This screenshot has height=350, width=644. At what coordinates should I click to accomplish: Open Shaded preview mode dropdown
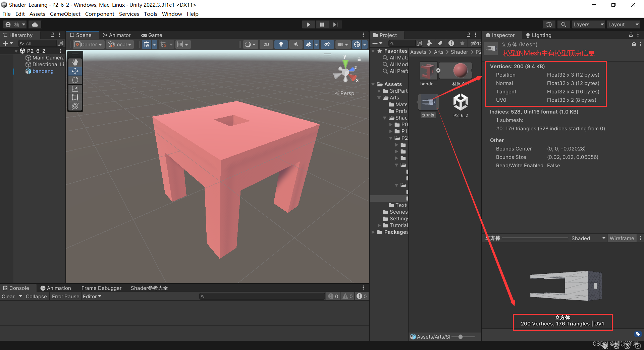click(588, 238)
